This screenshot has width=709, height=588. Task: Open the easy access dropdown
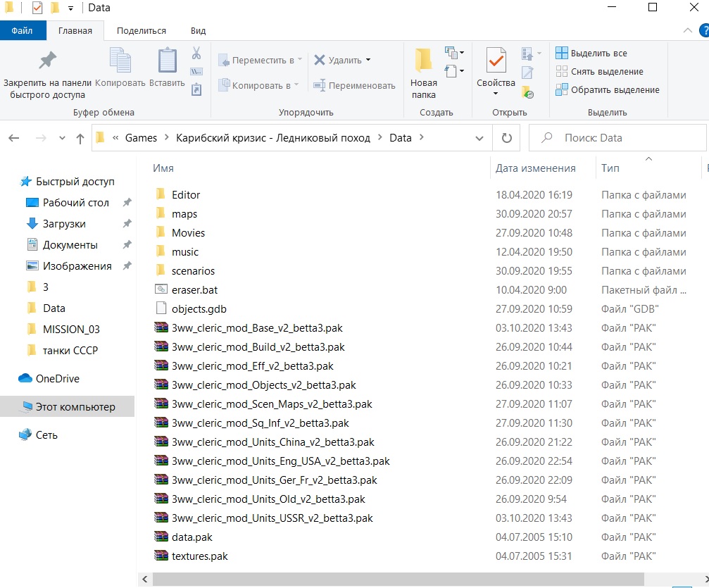(x=454, y=71)
